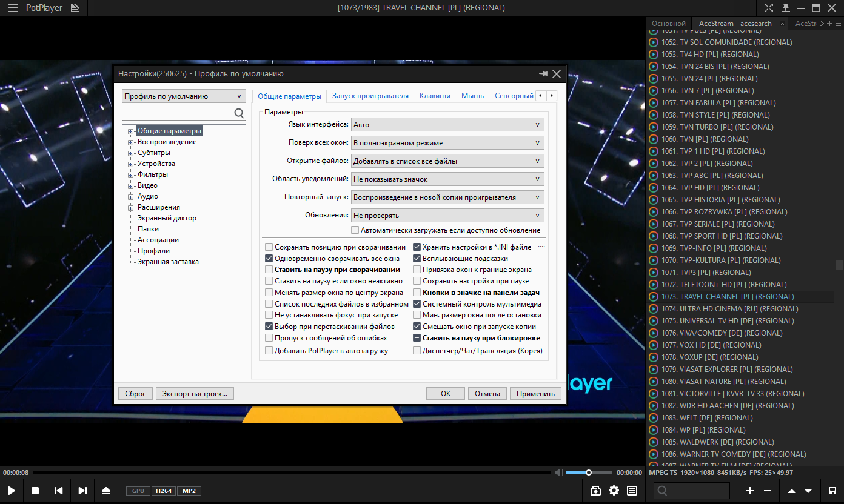The image size is (844, 504).
Task: Switch to 'Клавиши' tab
Action: (x=435, y=96)
